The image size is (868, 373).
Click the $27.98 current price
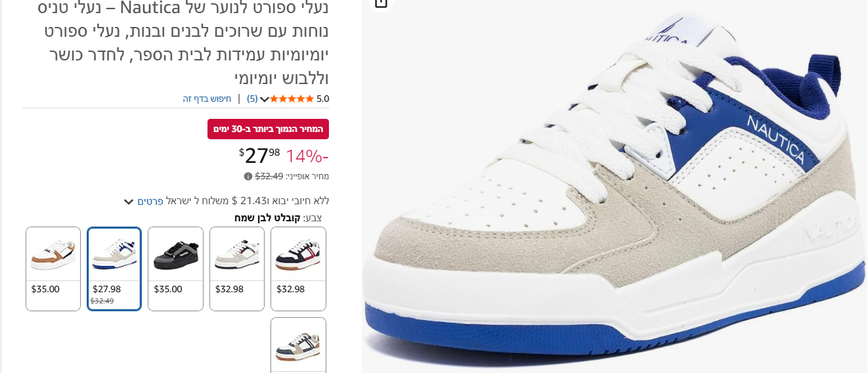pyautogui.click(x=259, y=156)
